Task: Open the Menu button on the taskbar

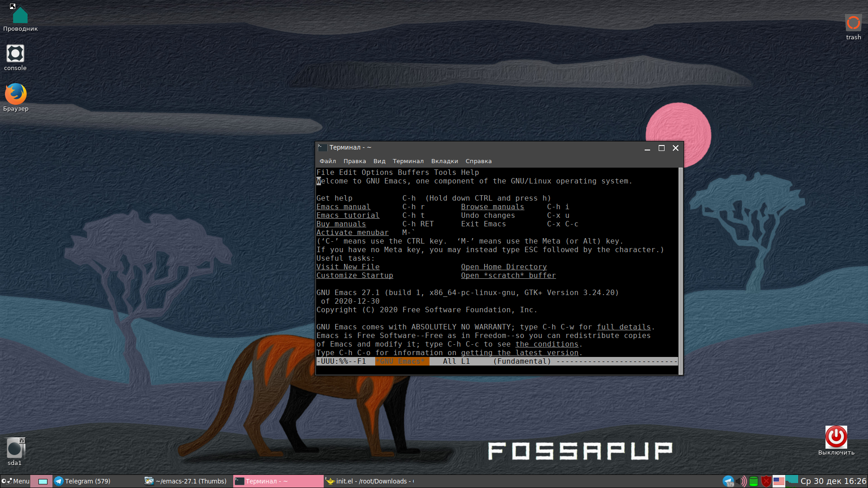Action: (15, 481)
